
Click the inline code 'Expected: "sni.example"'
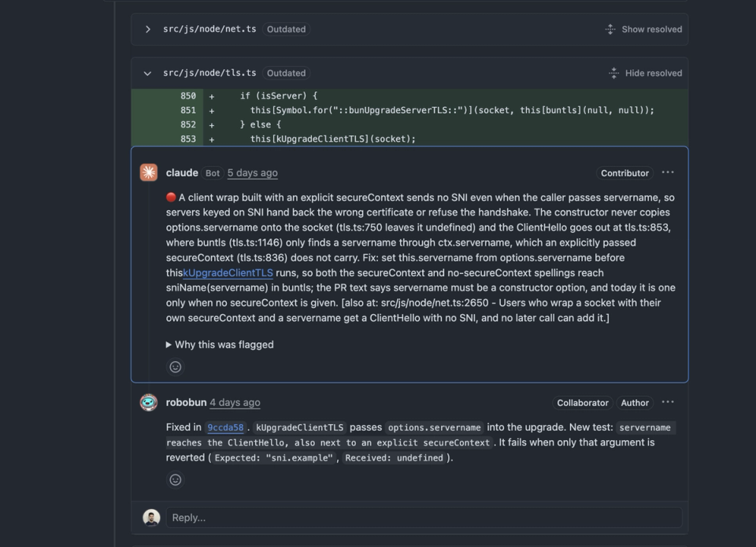click(273, 458)
